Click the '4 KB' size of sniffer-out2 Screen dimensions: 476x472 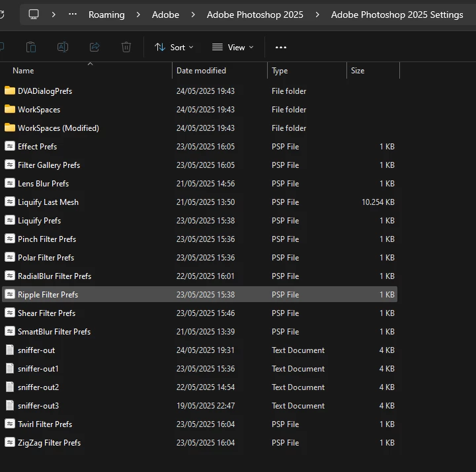[387, 387]
